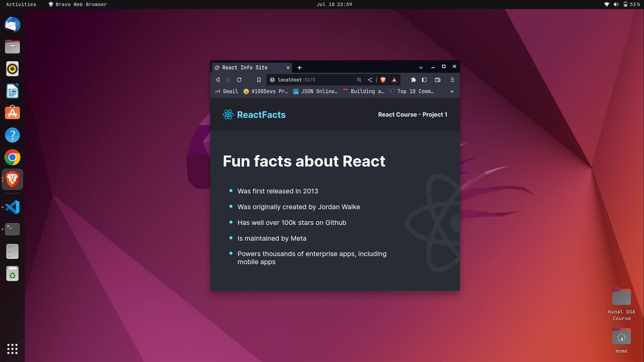This screenshot has width=644, height=362.
Task: Focus Brave browser from the dock
Action: pos(12,179)
